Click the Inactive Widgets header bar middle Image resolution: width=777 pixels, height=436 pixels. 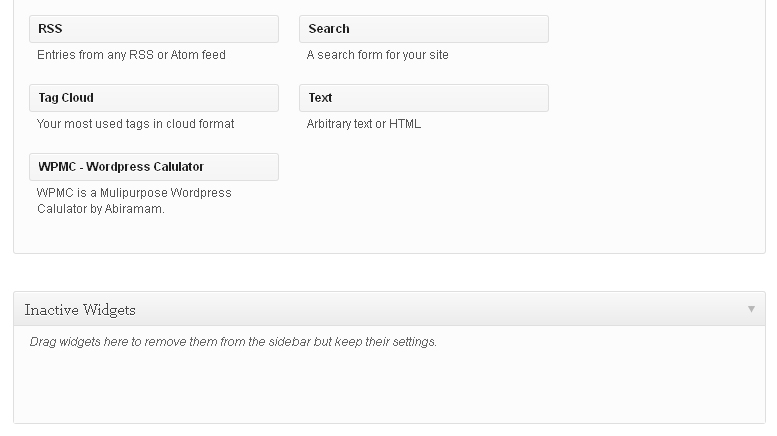[389, 309]
